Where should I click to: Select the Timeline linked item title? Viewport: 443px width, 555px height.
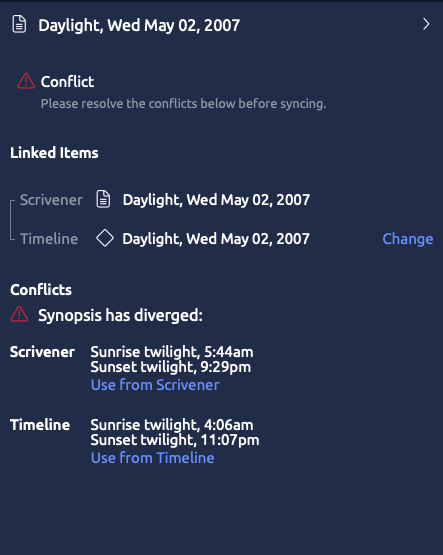pyautogui.click(x=216, y=239)
